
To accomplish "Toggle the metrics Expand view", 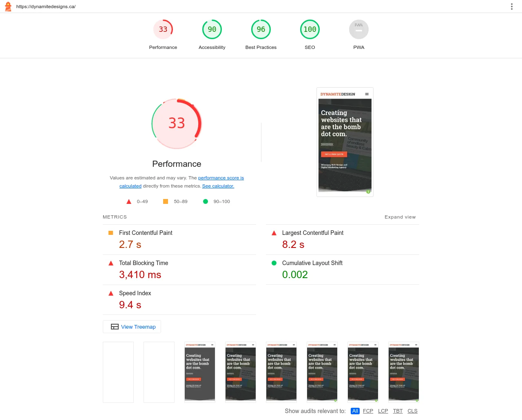I will tap(400, 217).
